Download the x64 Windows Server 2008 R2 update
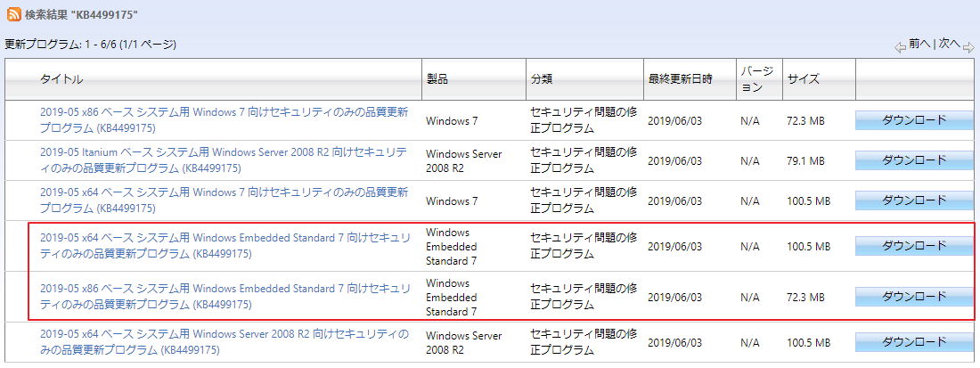Screen dimensions: 980x368 pyautogui.click(x=914, y=342)
